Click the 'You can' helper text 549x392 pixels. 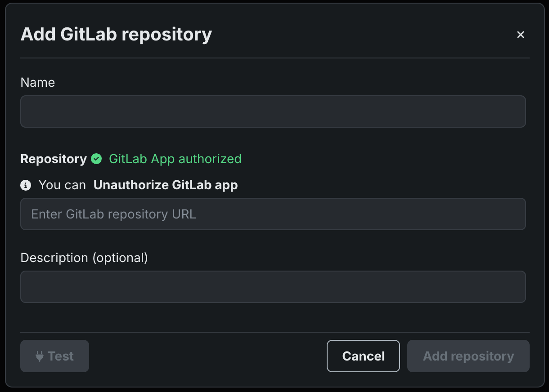pos(62,185)
